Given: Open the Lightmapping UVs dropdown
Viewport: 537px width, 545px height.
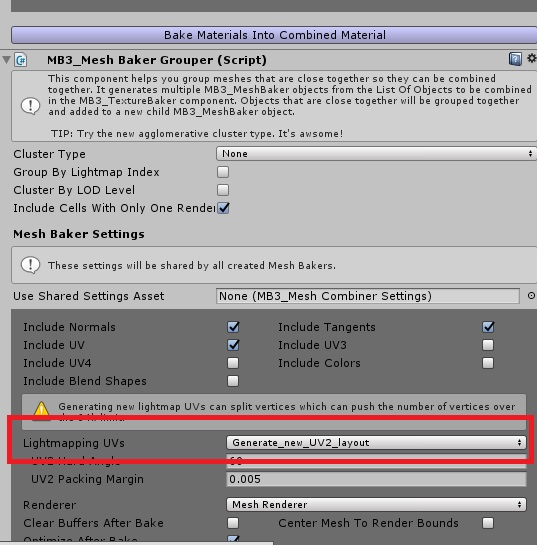Looking at the screenshot, I should (x=376, y=443).
